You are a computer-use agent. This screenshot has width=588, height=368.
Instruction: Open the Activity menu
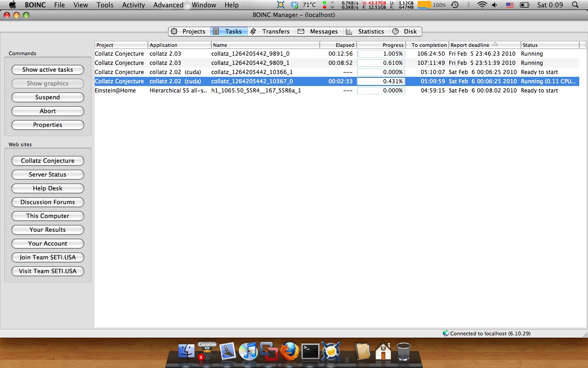pyautogui.click(x=133, y=5)
